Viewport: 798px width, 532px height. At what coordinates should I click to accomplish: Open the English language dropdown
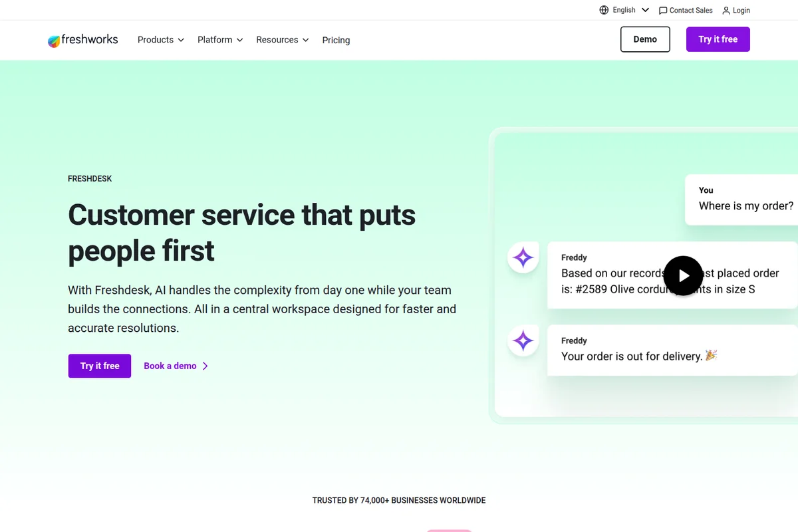click(x=624, y=10)
